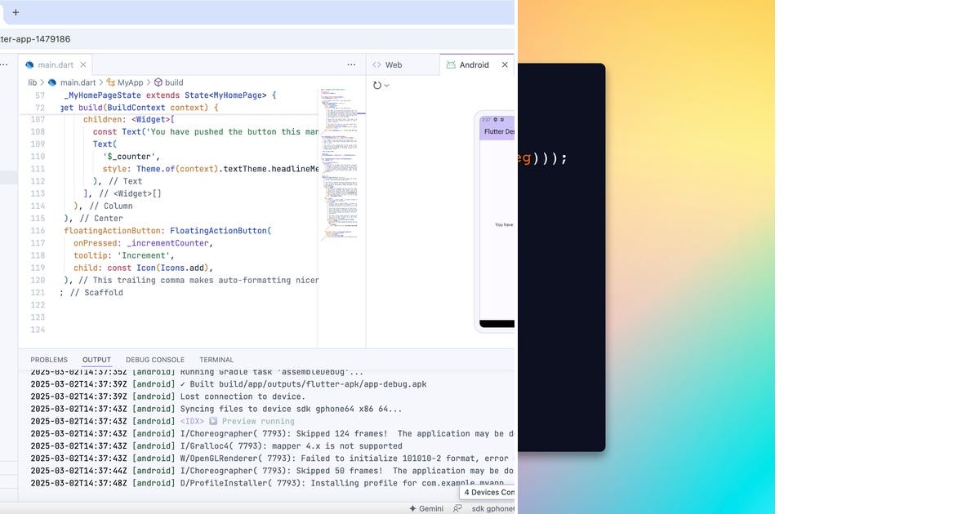Open a new browser tab with the plus icon

click(16, 12)
